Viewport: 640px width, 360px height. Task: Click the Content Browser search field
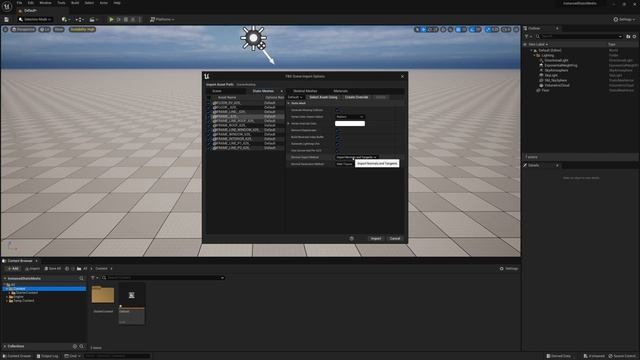[163, 278]
